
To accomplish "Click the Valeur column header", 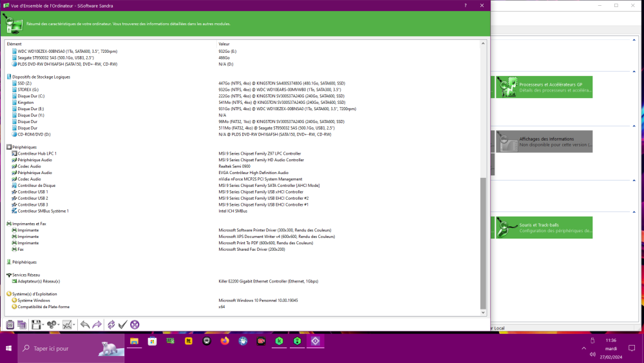I will point(348,44).
